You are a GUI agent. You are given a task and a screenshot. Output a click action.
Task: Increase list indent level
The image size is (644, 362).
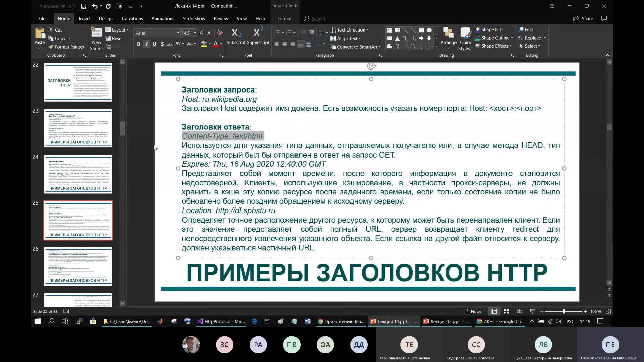pyautogui.click(x=311, y=33)
